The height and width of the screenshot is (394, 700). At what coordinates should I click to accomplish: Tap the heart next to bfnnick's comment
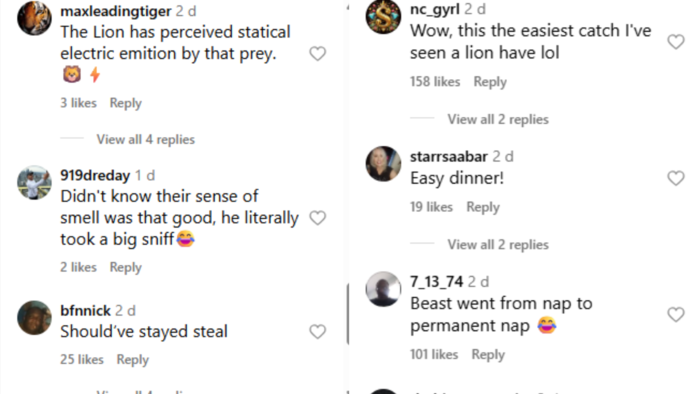click(x=317, y=332)
